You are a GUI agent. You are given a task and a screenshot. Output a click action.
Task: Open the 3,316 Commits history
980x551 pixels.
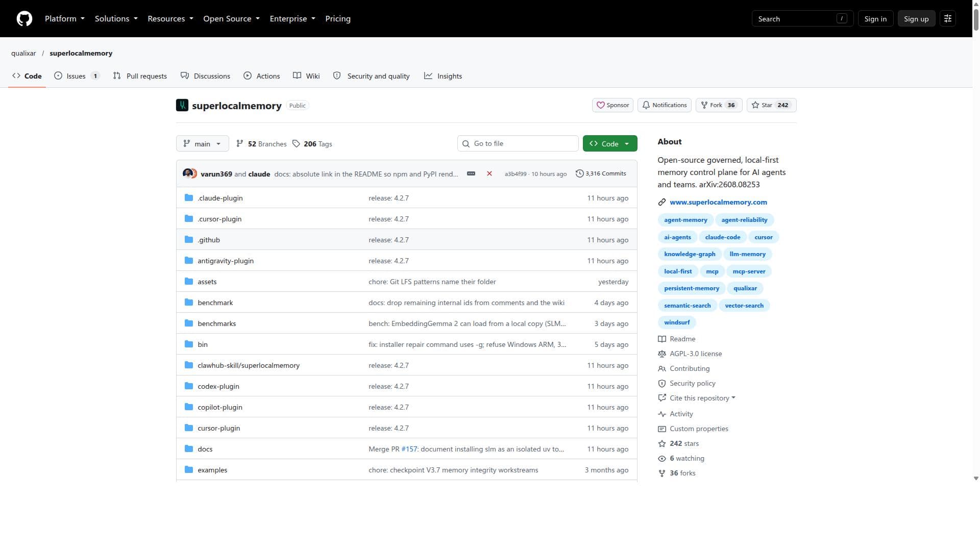(x=601, y=174)
